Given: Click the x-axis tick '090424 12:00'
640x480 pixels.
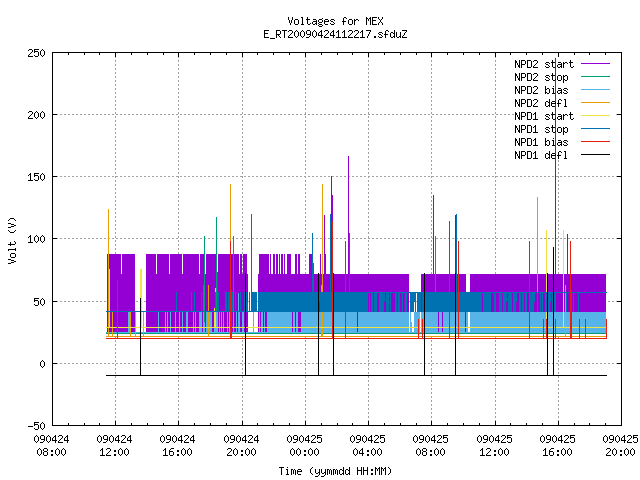Looking at the screenshot, I should tap(115, 446).
